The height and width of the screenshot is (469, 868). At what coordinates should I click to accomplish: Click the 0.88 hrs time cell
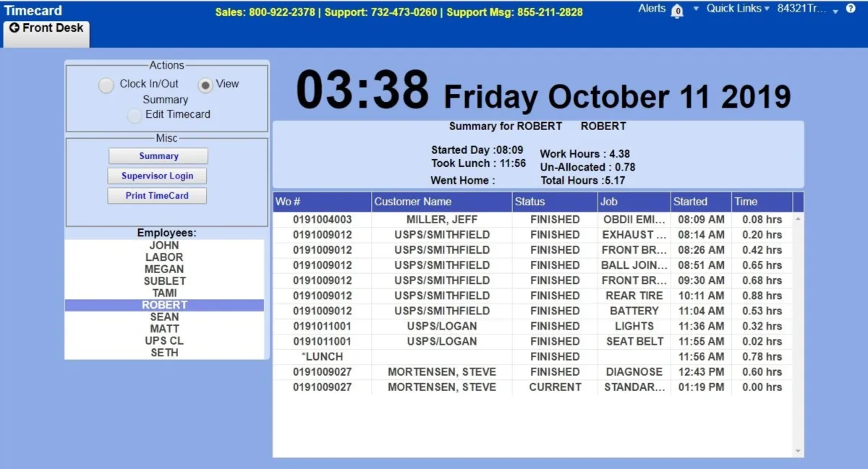tap(762, 296)
